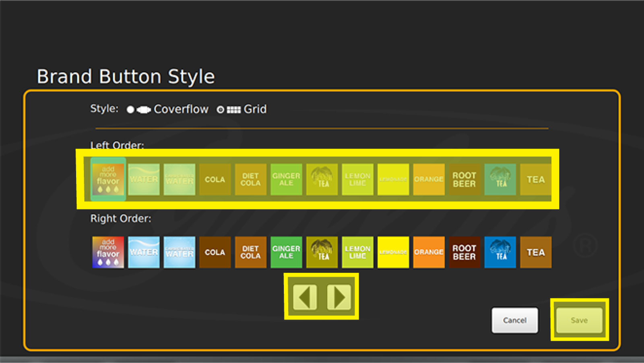Choose the ORANGE tile in Right Order
Image resolution: width=644 pixels, height=363 pixels.
[429, 252]
